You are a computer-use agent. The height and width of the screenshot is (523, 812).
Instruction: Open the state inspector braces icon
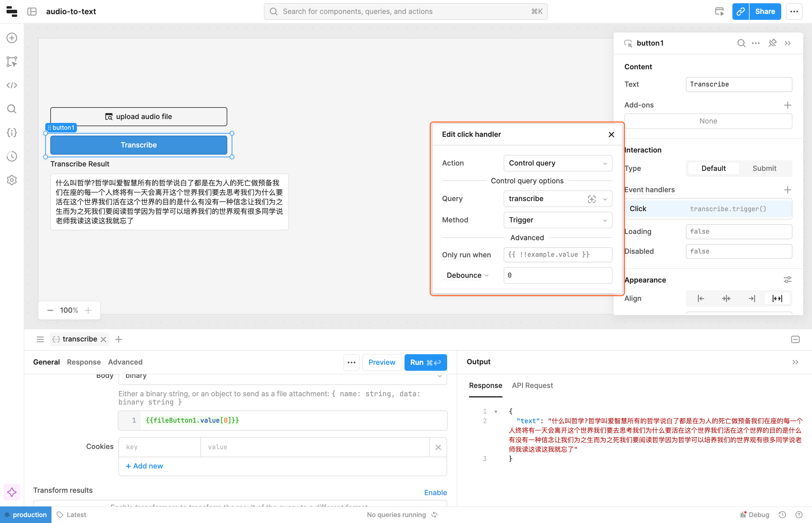pyautogui.click(x=12, y=132)
